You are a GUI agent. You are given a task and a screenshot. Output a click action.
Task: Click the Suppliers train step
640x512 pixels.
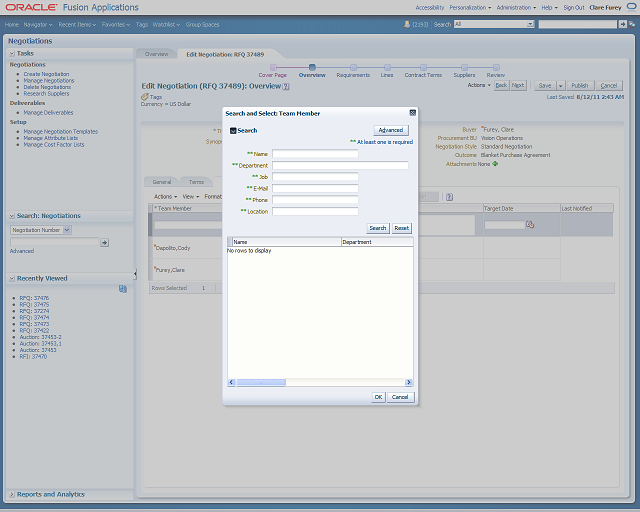click(464, 71)
